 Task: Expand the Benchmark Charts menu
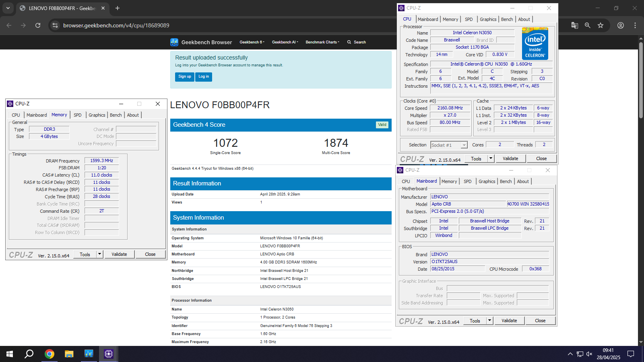coord(322,42)
